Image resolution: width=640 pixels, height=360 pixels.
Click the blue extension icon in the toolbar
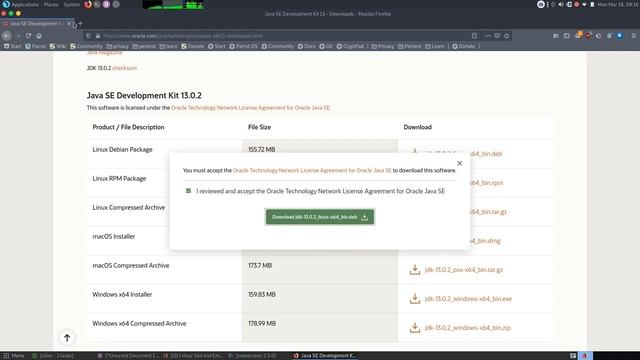click(620, 36)
